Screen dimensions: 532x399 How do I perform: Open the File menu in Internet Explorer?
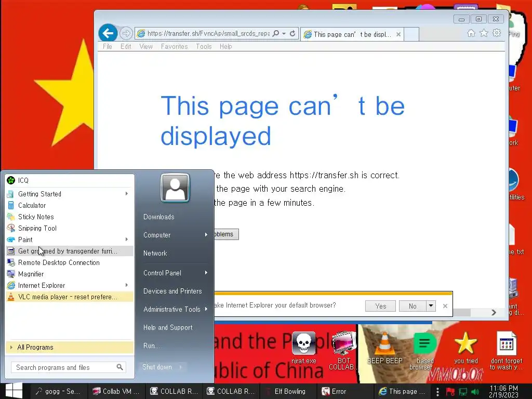pos(107,46)
